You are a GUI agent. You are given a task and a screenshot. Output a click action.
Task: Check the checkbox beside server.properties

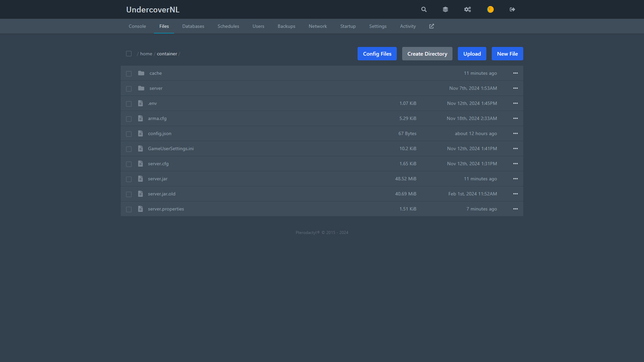pos(129,209)
